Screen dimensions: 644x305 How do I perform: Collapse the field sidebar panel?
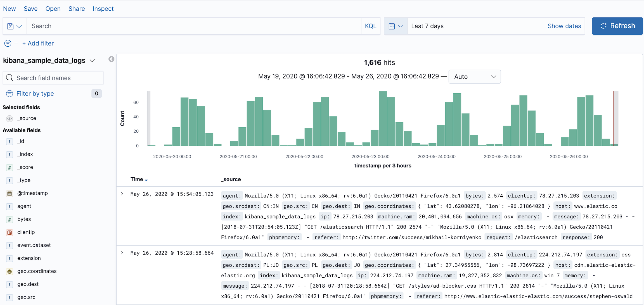111,59
